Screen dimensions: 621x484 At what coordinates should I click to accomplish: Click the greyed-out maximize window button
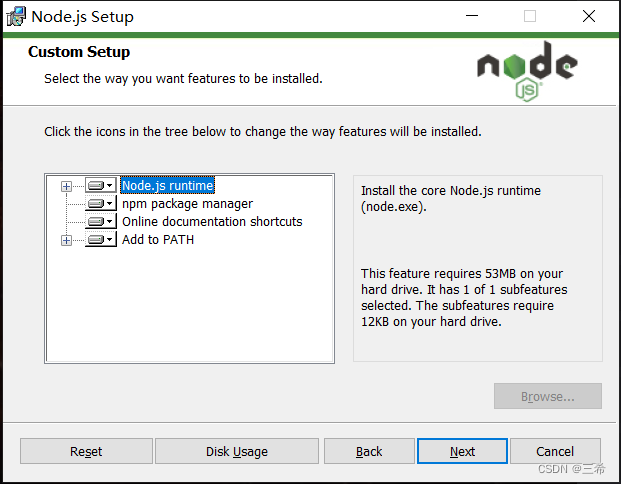(x=530, y=16)
